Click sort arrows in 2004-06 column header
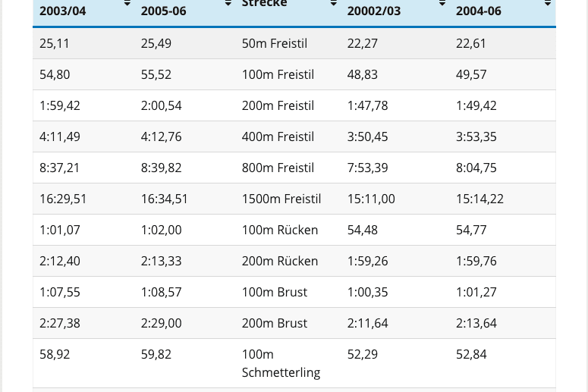588x392 pixels. click(548, 5)
